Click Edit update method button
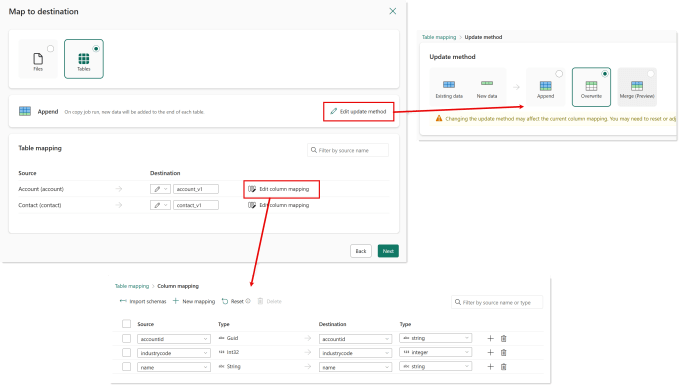Screen dimensions: 680x386 pyautogui.click(x=358, y=111)
